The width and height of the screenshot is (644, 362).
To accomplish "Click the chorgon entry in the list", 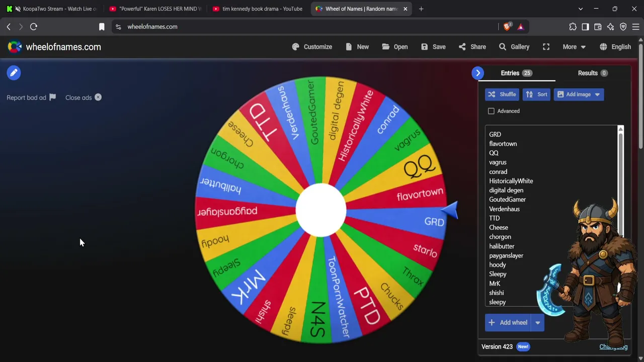I will 500,237.
